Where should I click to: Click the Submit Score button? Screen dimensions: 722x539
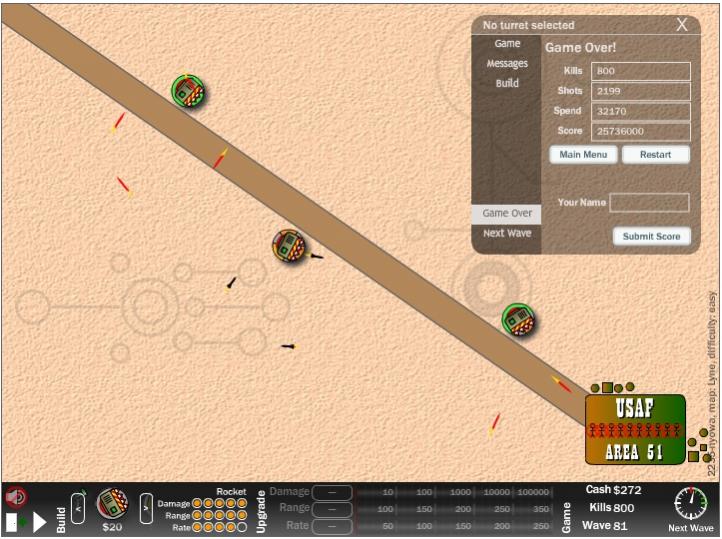652,237
